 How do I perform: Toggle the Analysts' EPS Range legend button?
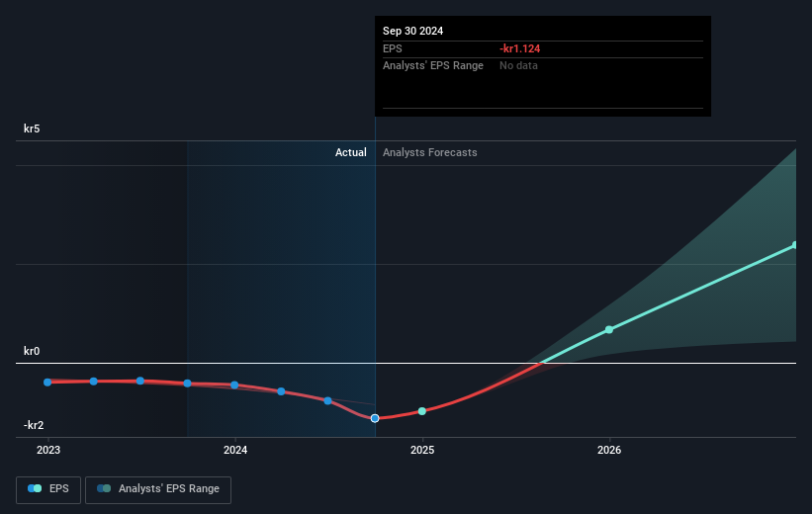(158, 489)
